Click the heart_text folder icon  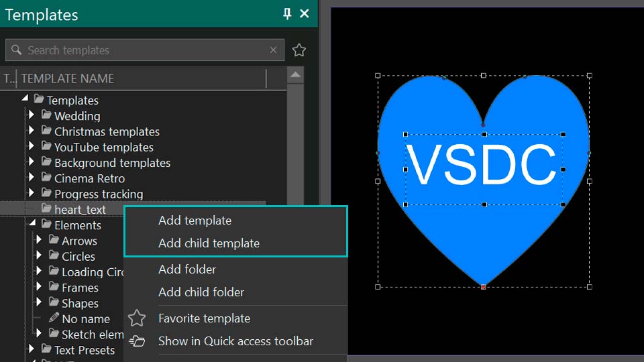[46, 208]
